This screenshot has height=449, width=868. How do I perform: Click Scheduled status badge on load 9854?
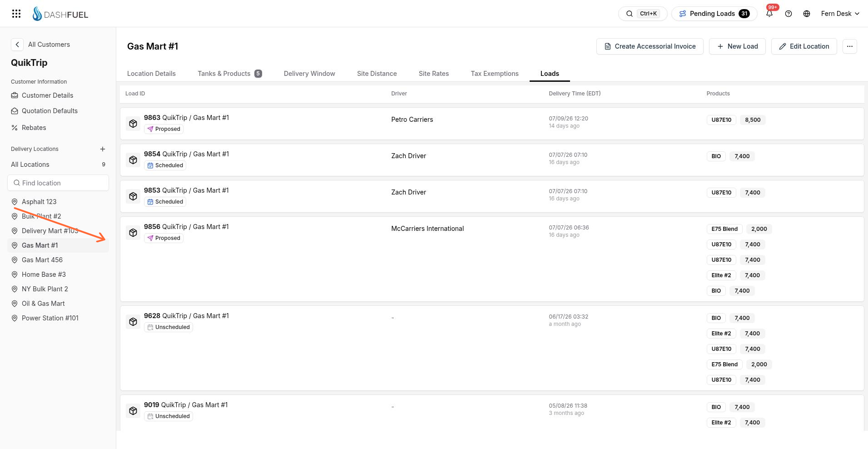[165, 165]
